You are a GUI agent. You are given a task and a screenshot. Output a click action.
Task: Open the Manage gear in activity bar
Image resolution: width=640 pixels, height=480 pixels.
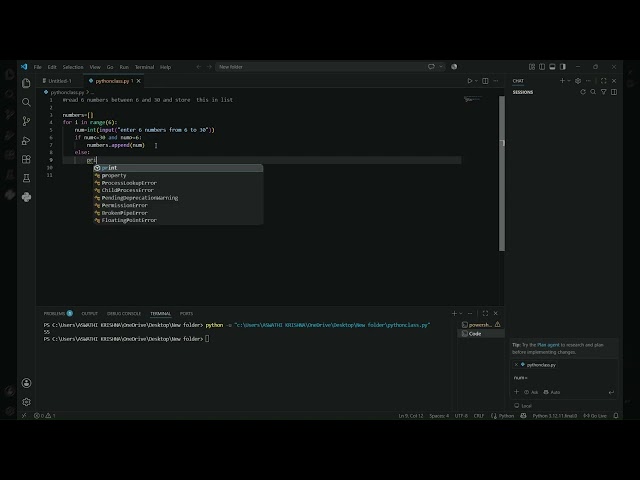(x=26, y=402)
